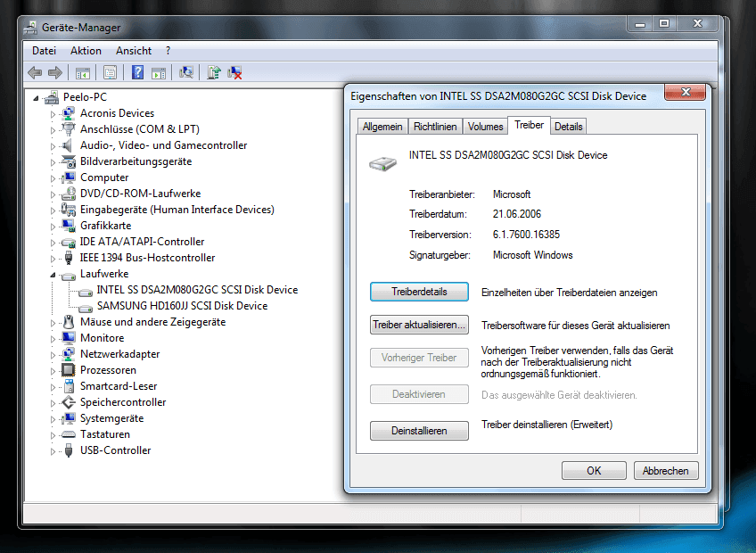Switch to the Details tab
The image size is (756, 553).
click(569, 127)
